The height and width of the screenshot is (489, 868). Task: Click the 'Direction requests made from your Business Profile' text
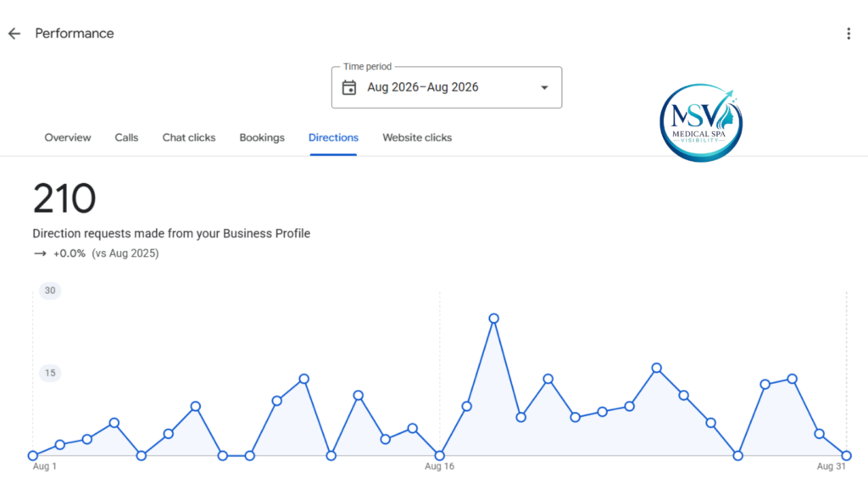[x=171, y=233]
